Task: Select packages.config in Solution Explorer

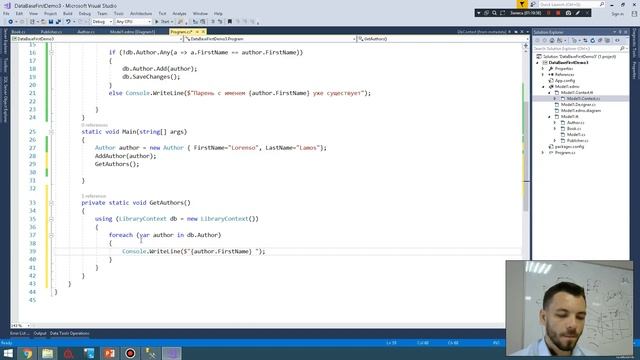Action: coord(569,147)
